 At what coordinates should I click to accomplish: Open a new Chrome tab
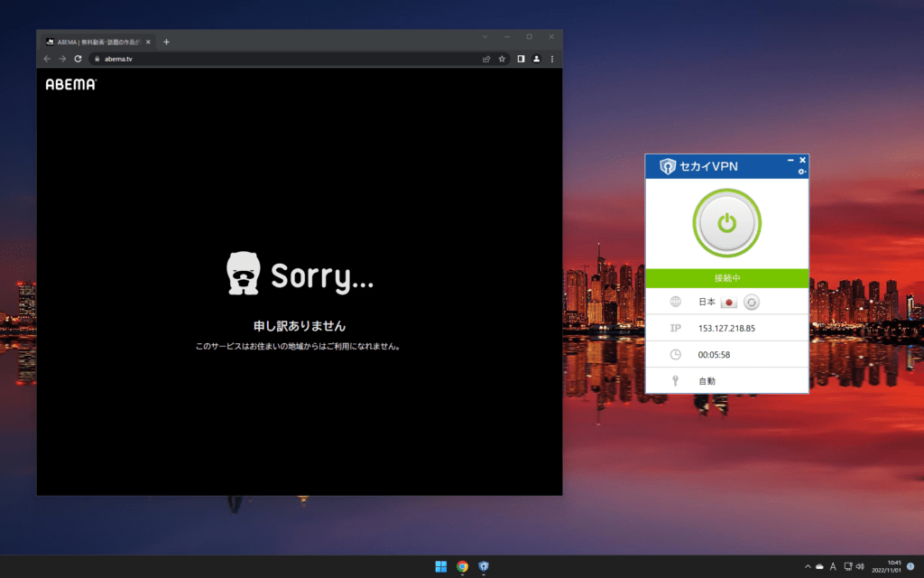(x=166, y=42)
